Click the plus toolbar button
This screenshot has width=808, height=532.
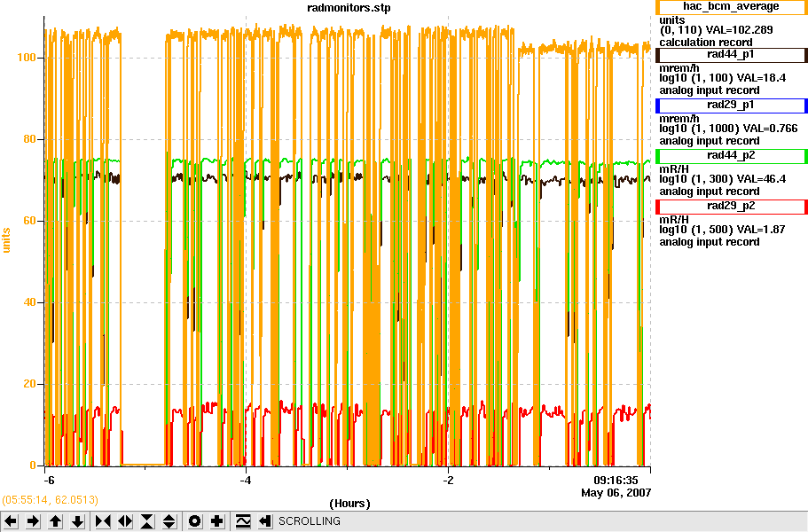[217, 521]
